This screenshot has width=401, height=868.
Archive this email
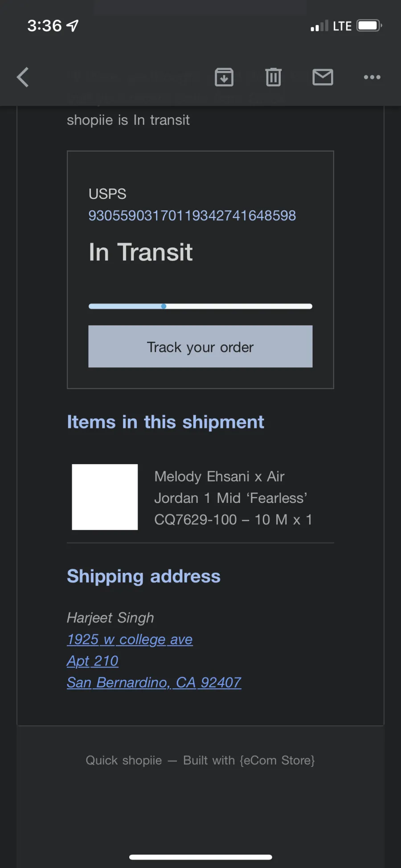tap(224, 77)
